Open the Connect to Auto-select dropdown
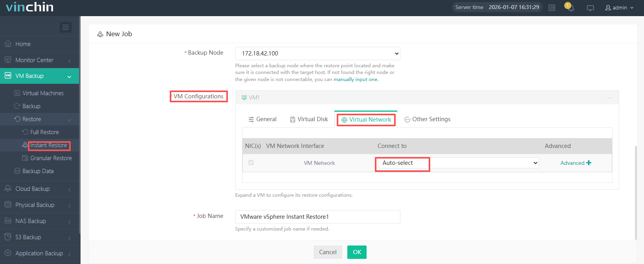 tap(458, 163)
